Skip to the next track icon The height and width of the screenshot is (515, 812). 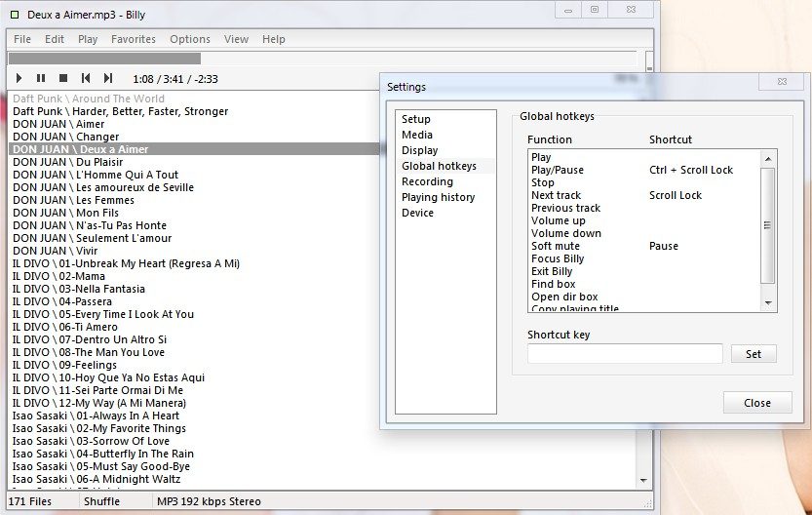(x=107, y=78)
